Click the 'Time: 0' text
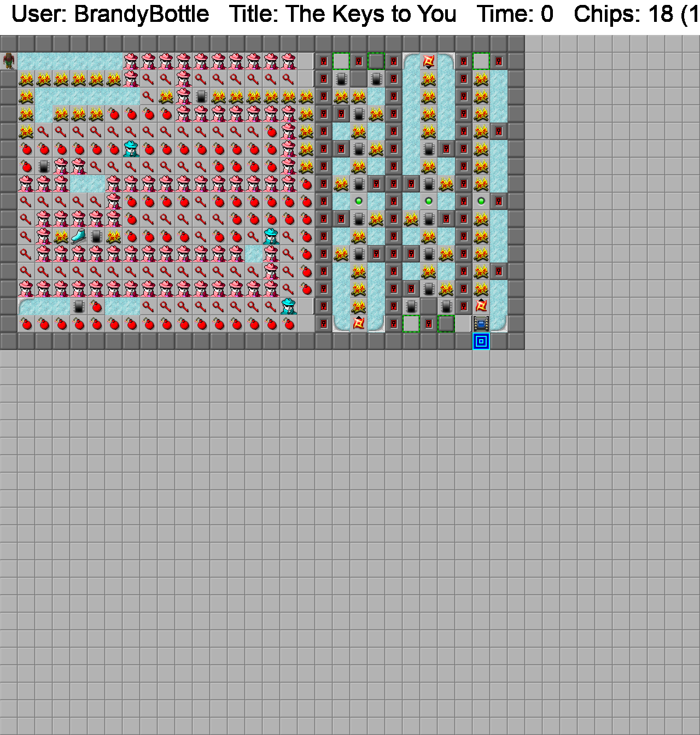This screenshot has height=735, width=700. tap(515, 14)
